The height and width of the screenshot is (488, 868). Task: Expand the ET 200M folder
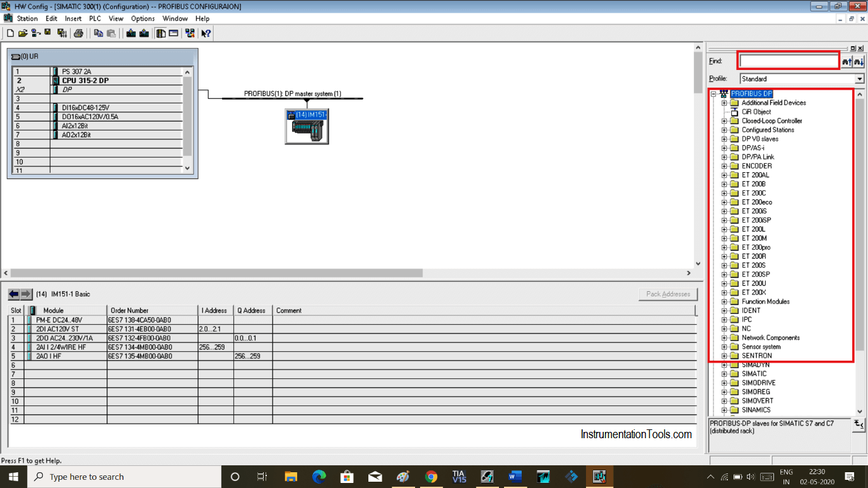coord(725,238)
